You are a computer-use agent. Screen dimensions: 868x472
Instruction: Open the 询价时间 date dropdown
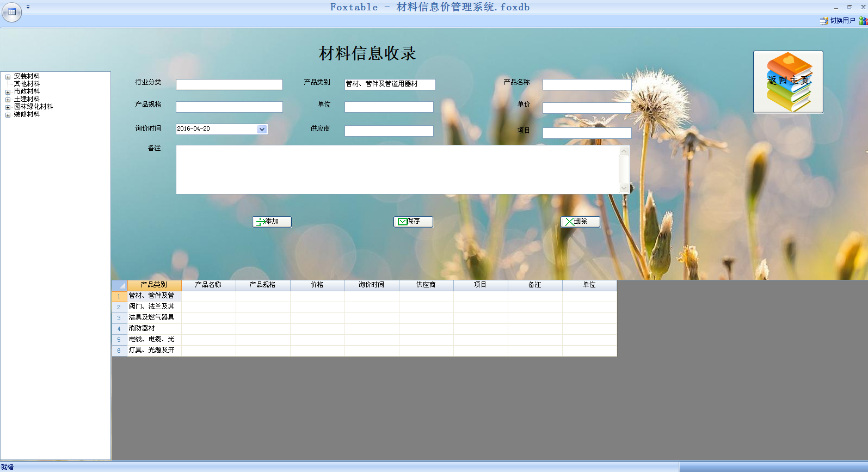point(262,129)
